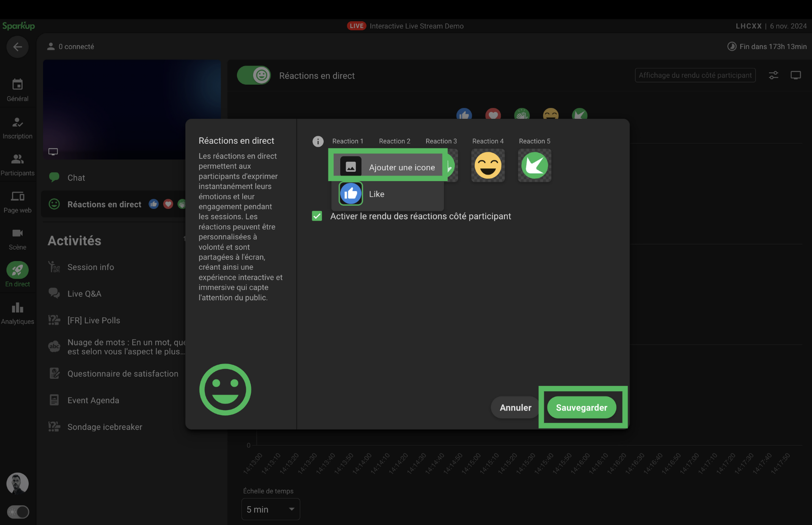
Task: Open the Analytiques sidebar section
Action: (18, 313)
